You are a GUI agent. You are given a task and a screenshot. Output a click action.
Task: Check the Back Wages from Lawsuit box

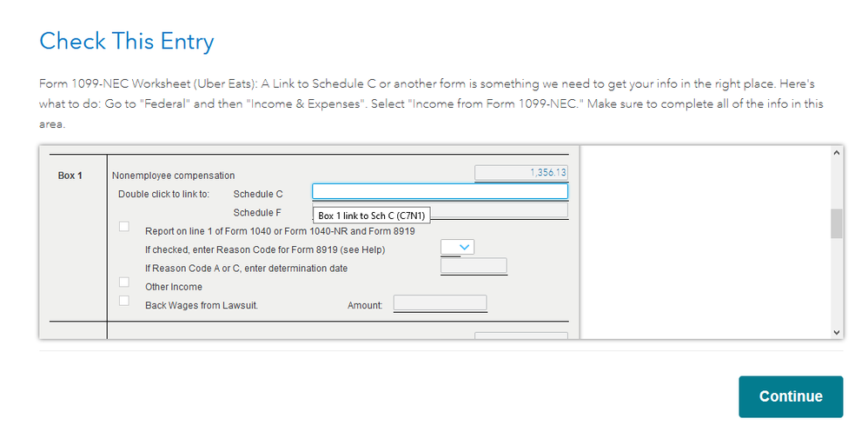tap(124, 301)
